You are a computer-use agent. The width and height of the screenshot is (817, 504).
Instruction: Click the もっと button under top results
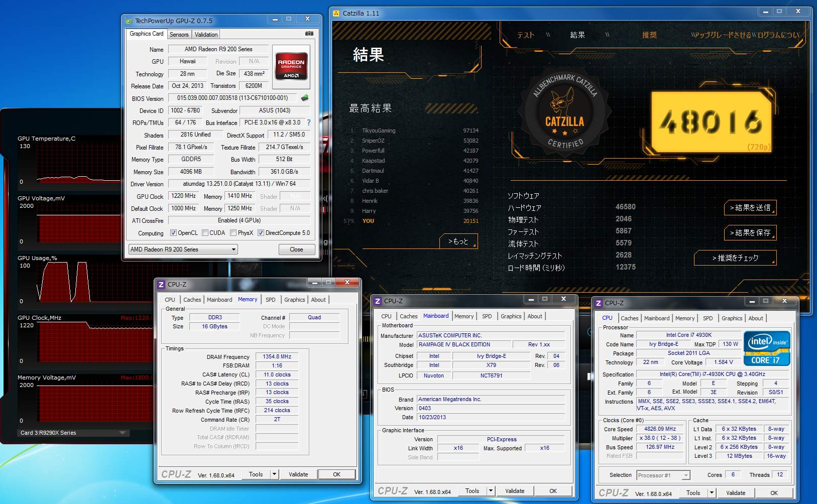pyautogui.click(x=458, y=241)
